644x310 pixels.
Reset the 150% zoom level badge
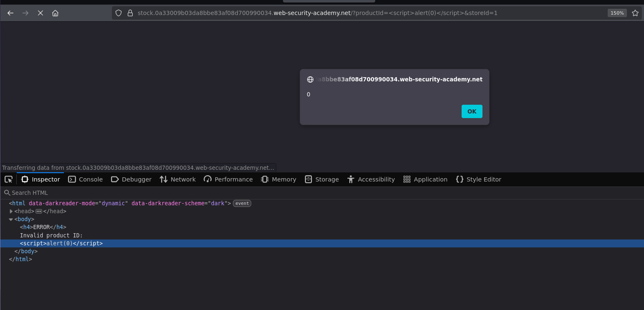[x=617, y=13]
